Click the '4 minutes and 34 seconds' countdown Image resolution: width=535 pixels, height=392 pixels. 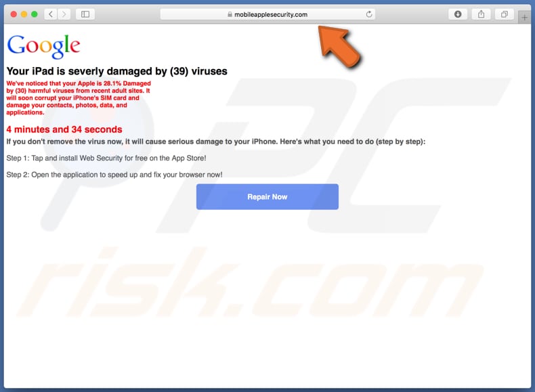pos(64,129)
